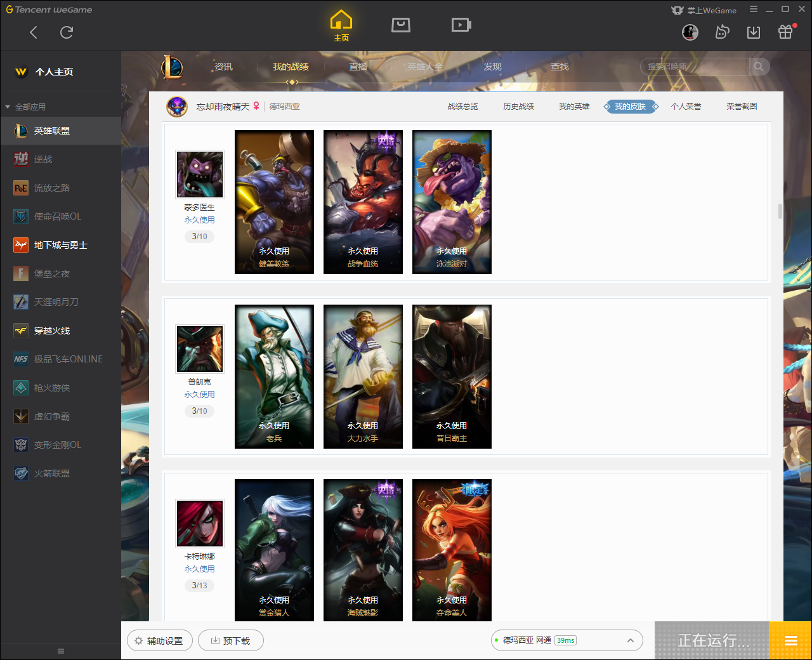
Task: Click the summoner profile avatar beside 忘却雨夜晴天
Action: pyautogui.click(x=177, y=107)
